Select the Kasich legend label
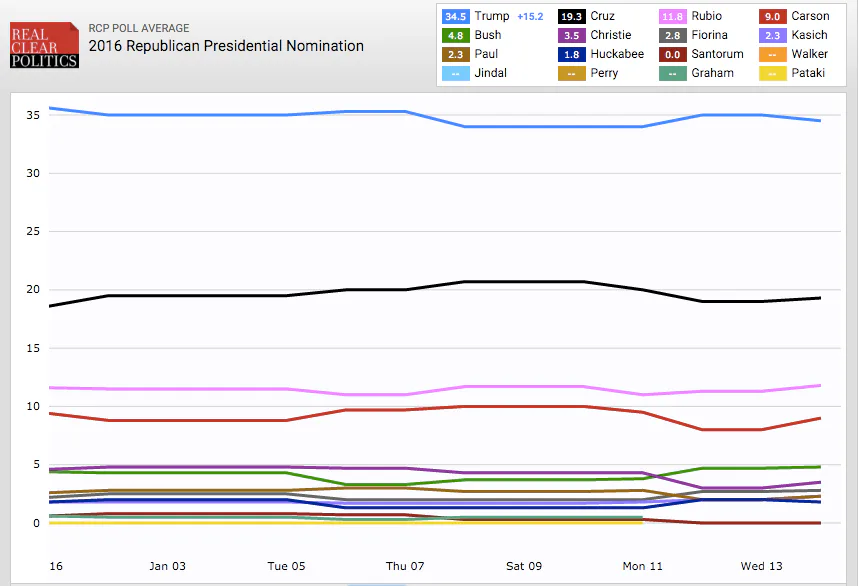859x586 pixels. tap(809, 35)
